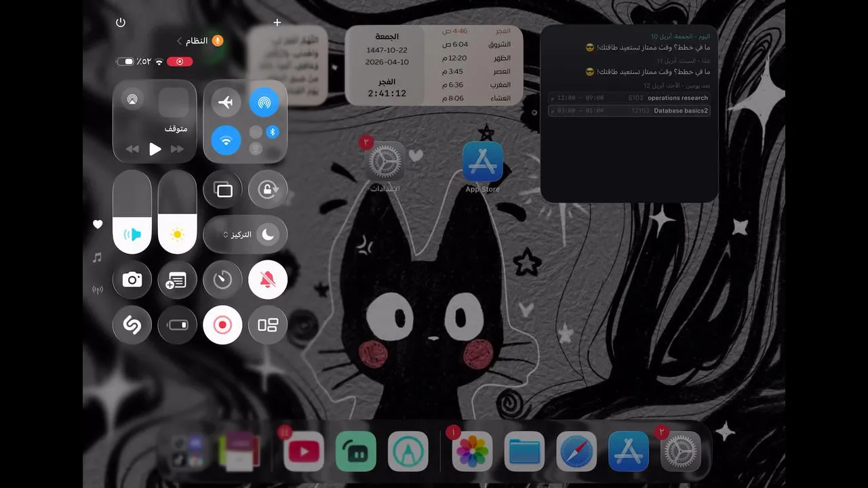Stop screen recording red button

tap(222, 325)
